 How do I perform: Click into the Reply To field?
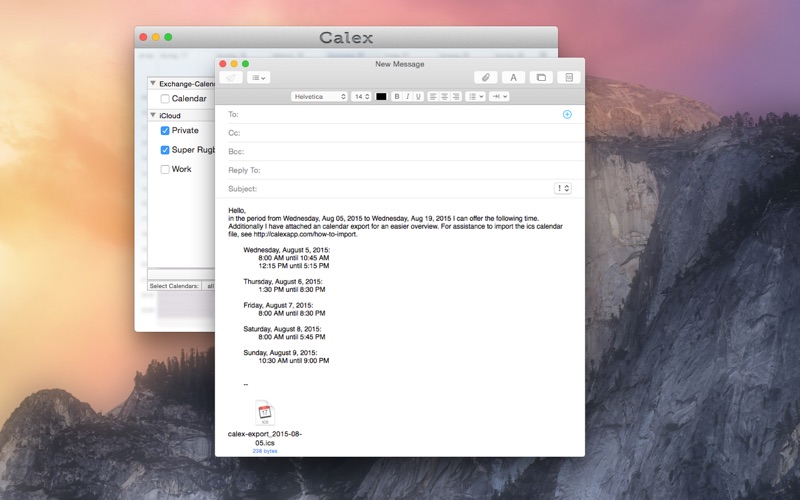[399, 170]
